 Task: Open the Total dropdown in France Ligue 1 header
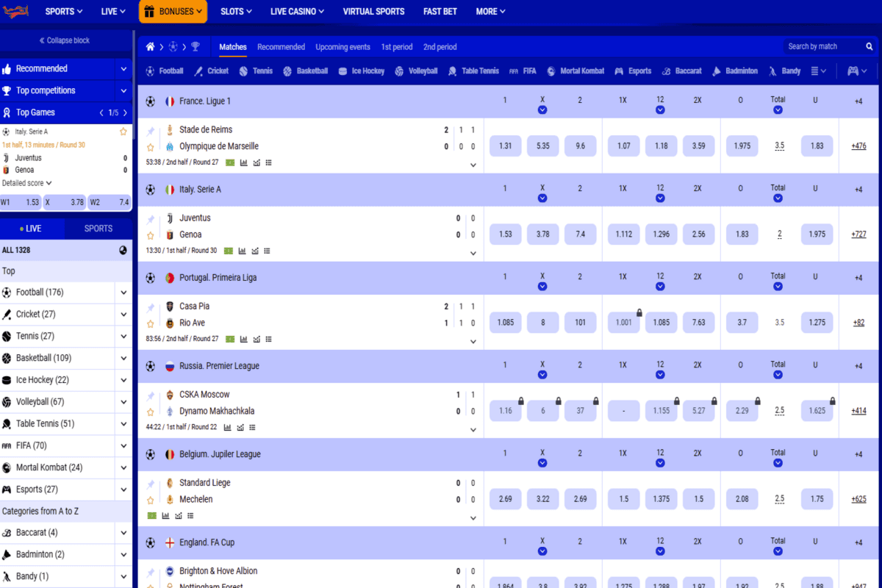click(x=778, y=110)
